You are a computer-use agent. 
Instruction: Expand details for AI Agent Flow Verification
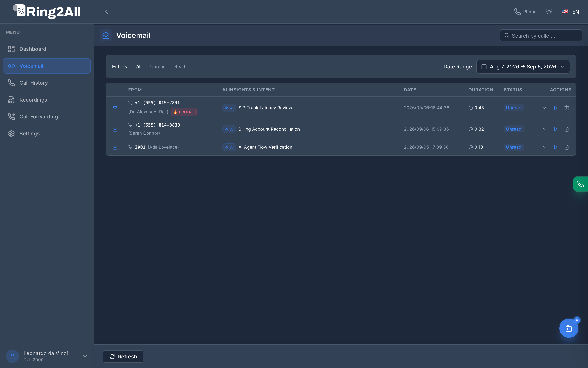coord(544,147)
